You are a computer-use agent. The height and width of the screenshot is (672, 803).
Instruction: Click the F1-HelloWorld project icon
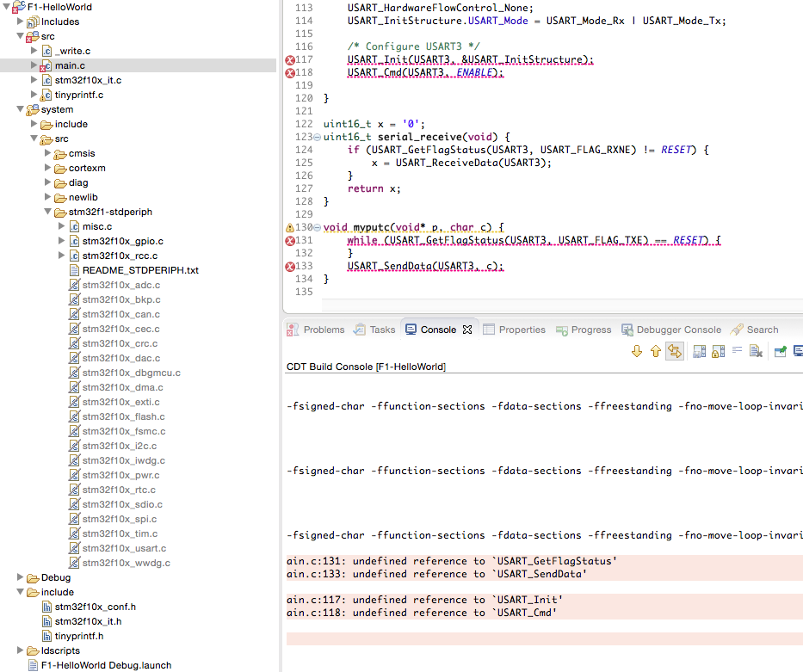[19, 7]
